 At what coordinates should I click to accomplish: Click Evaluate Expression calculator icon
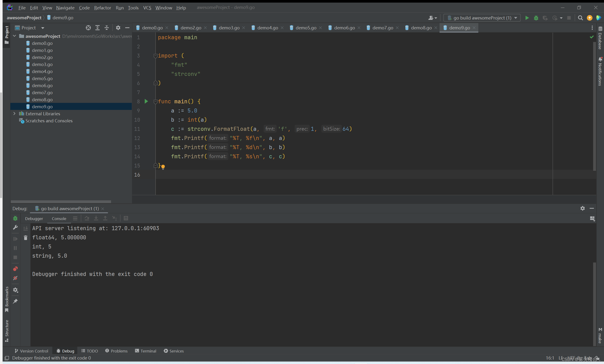[x=126, y=218]
